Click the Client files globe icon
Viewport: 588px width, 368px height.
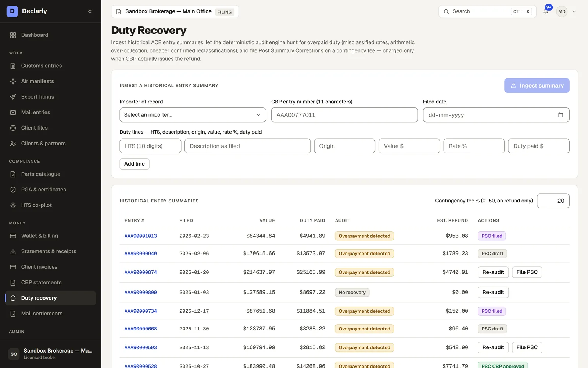tap(13, 128)
